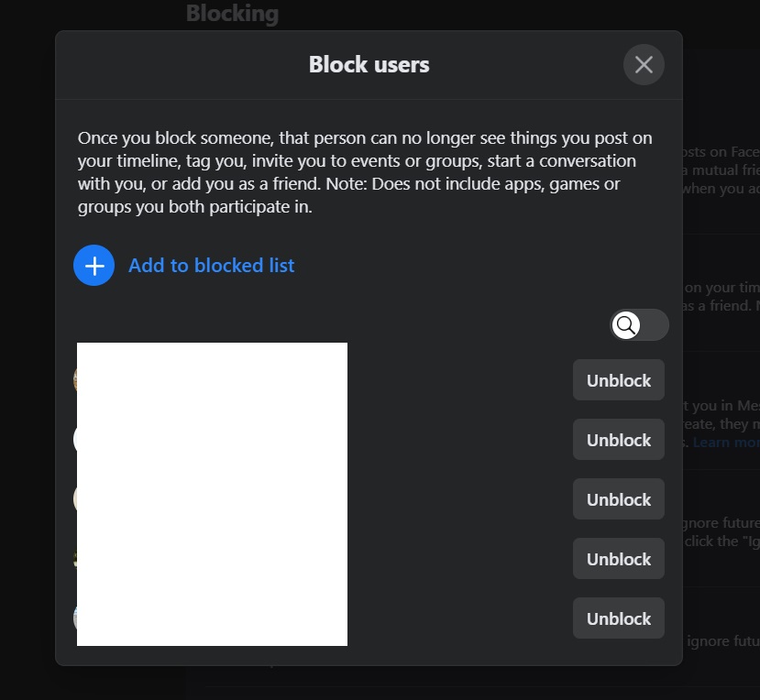The height and width of the screenshot is (700, 760).
Task: Click the plus icon to add a blocked user
Action: (94, 265)
